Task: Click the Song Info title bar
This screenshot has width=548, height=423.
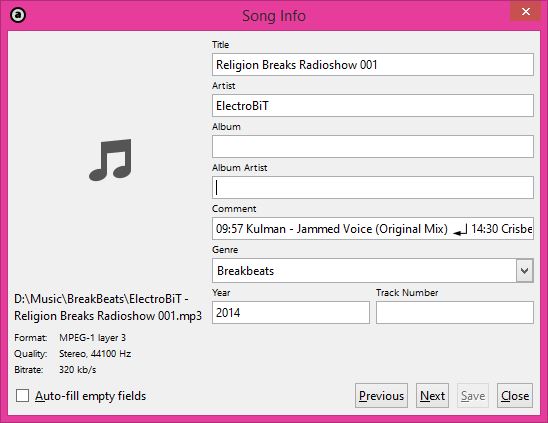Action: (274, 16)
